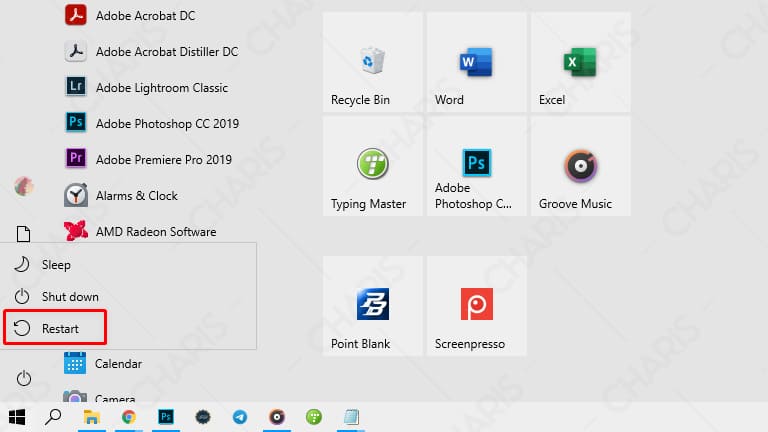The image size is (768, 432).
Task: Click the Power button in Start rail
Action: tap(24, 378)
